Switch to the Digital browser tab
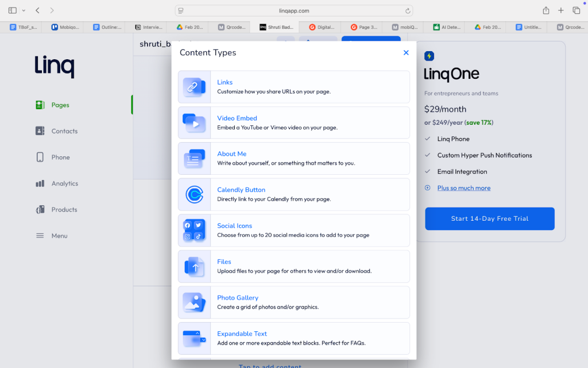This screenshot has height=368, width=588. click(322, 27)
